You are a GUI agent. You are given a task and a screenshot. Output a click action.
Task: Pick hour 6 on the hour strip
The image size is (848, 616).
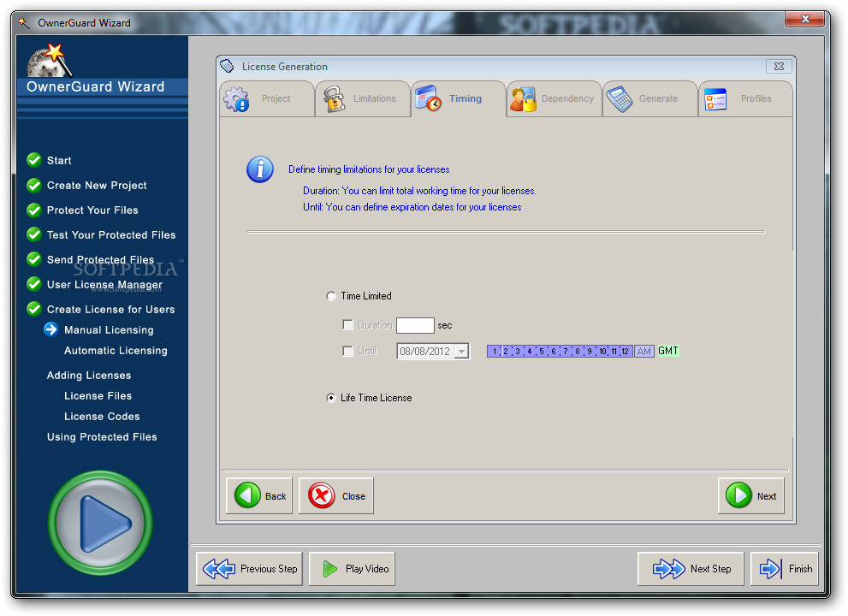click(554, 352)
